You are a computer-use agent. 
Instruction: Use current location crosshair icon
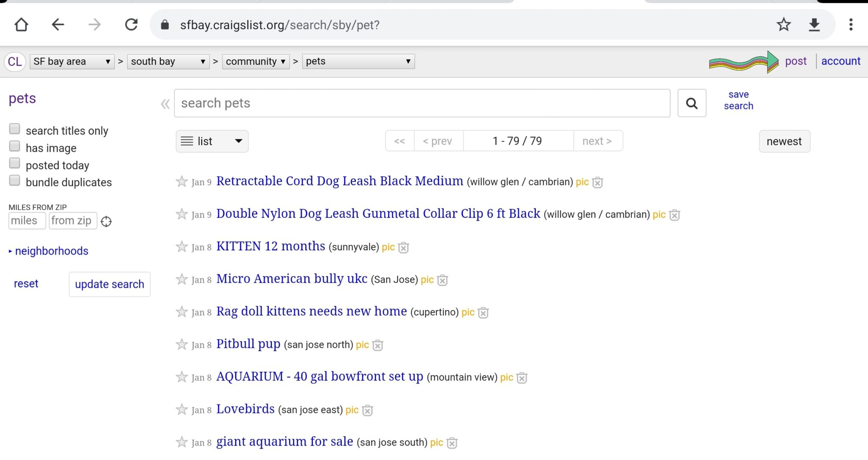pyautogui.click(x=106, y=222)
